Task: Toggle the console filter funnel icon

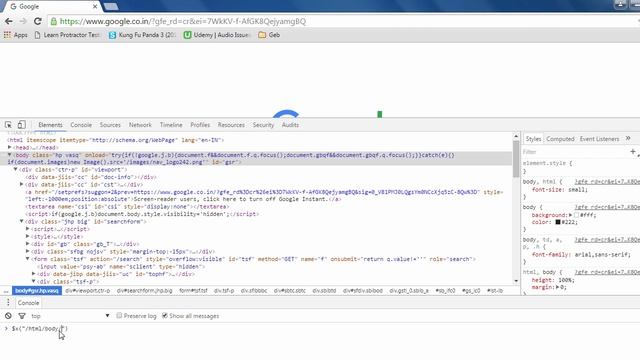Action: click(22, 316)
